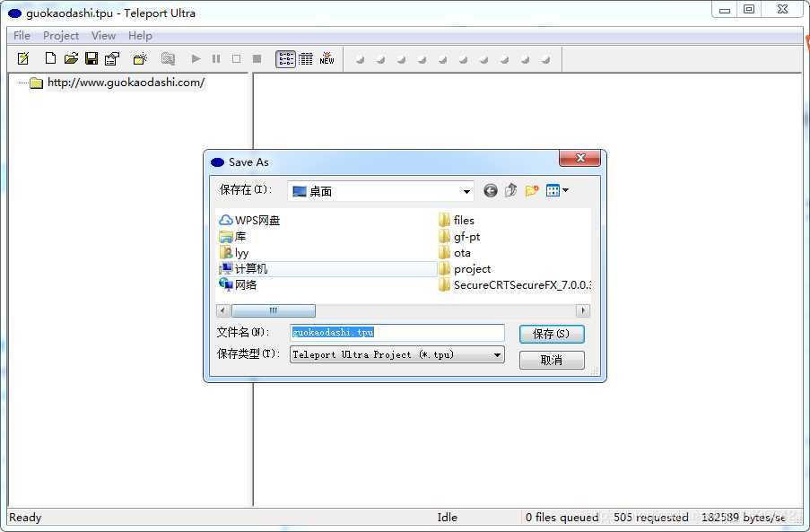Maximize the Teleport Ultra window
Image resolution: width=810 pixels, height=532 pixels.
tap(749, 9)
